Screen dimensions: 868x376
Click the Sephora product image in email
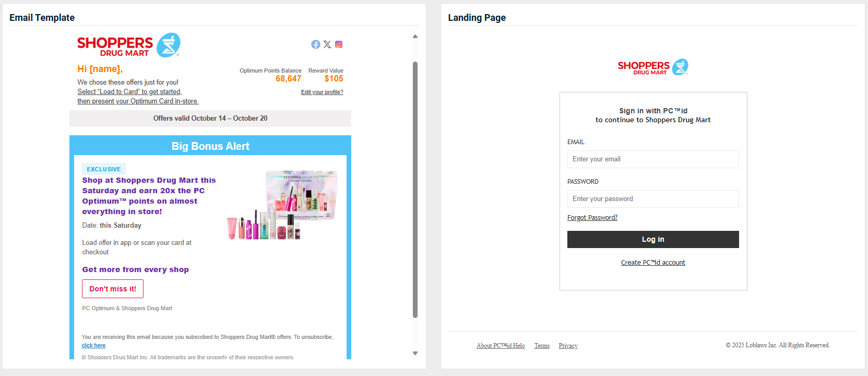[282, 205]
